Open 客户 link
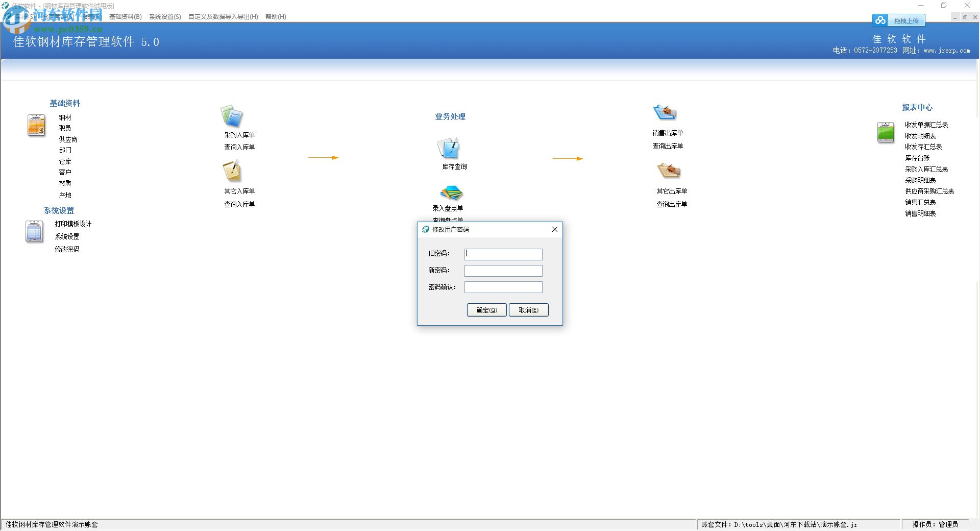This screenshot has width=980, height=531. 65,172
